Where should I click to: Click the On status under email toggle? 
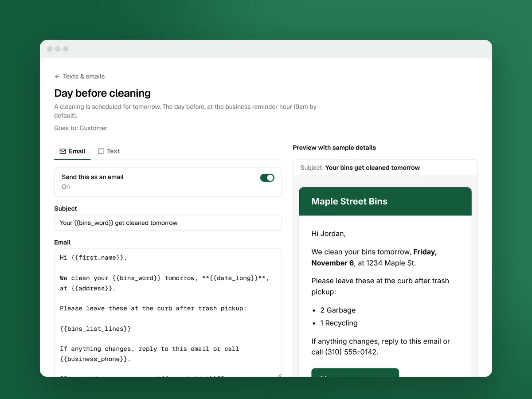[x=66, y=187]
